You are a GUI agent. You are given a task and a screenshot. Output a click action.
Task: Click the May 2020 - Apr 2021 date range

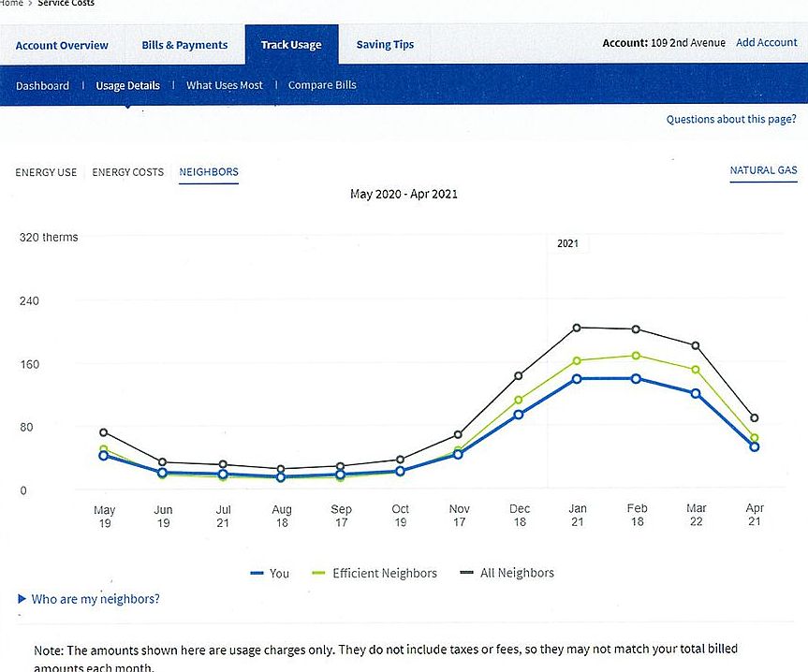pos(404,194)
